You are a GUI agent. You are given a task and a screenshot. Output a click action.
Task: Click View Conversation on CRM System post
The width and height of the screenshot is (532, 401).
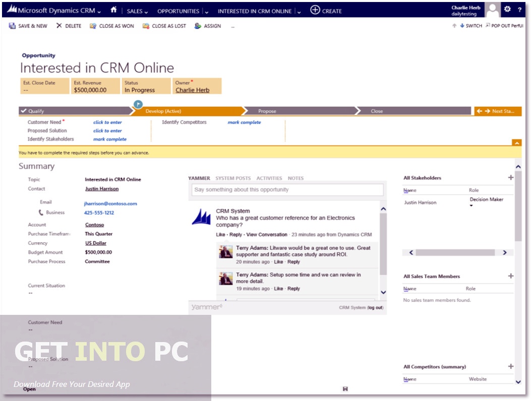(267, 235)
